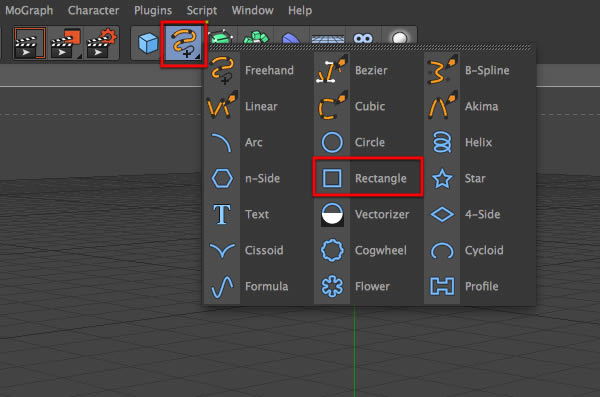This screenshot has width=600, height=397.
Task: Open the spline pen toolbar button
Action: tap(184, 44)
